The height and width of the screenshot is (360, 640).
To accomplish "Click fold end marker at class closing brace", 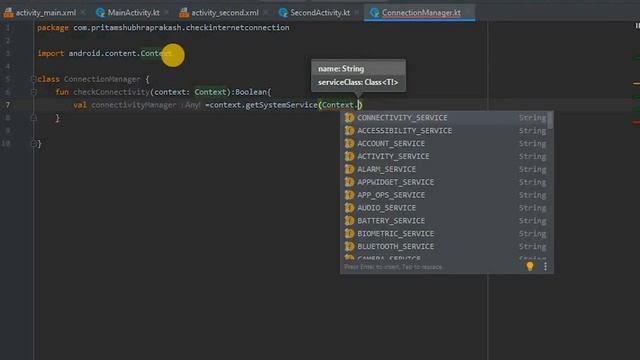I will (34, 143).
